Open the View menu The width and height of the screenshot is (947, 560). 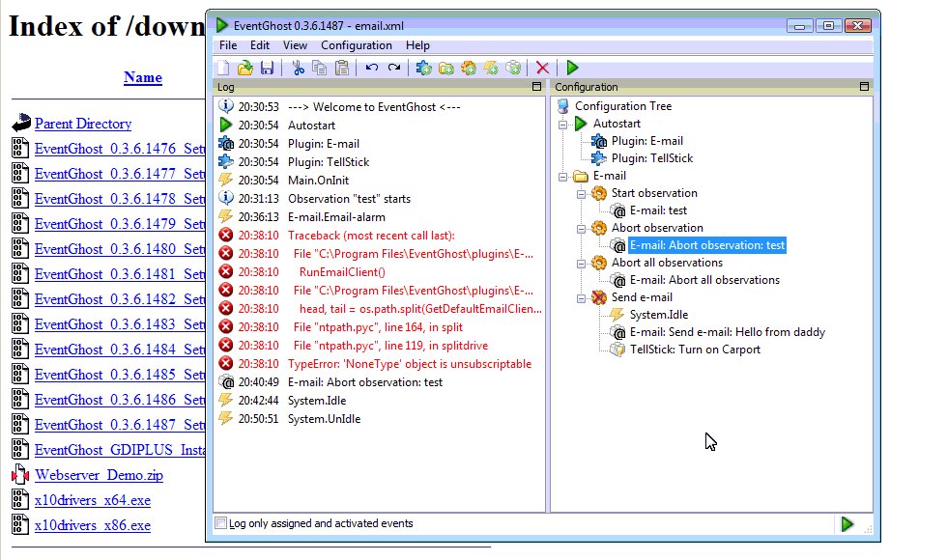click(295, 45)
